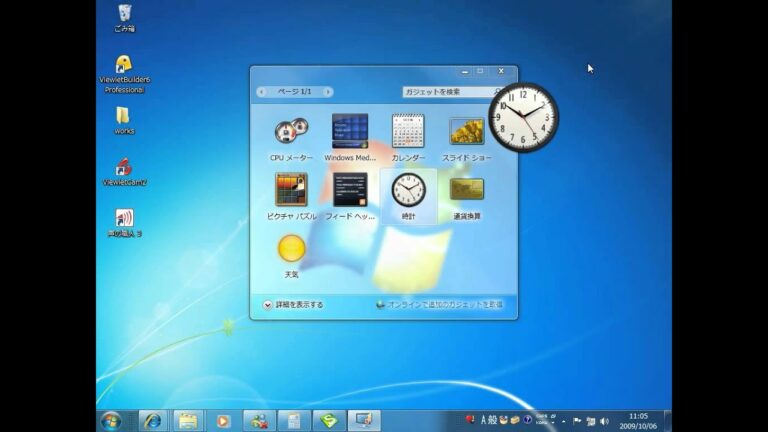
Task: Select the ピクチャ パズル gadget
Action: tap(291, 197)
